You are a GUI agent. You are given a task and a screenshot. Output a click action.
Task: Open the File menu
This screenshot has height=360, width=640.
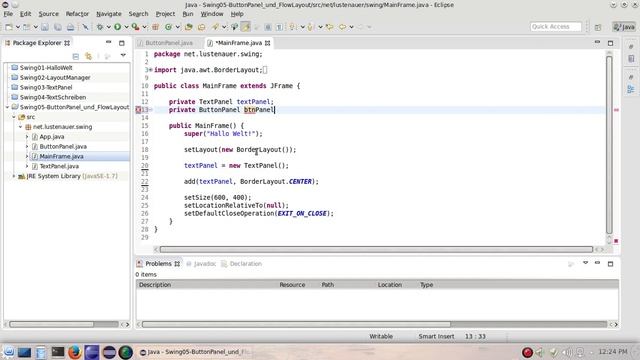(x=8, y=14)
